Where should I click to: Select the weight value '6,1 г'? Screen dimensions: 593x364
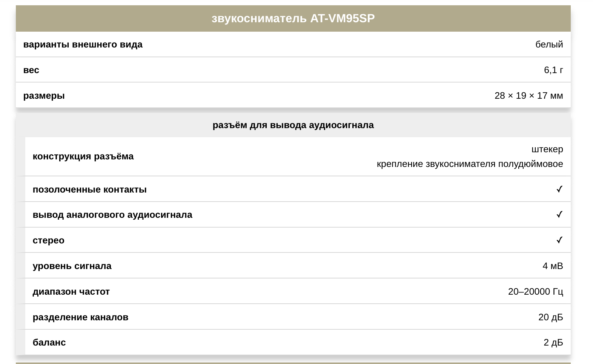553,70
